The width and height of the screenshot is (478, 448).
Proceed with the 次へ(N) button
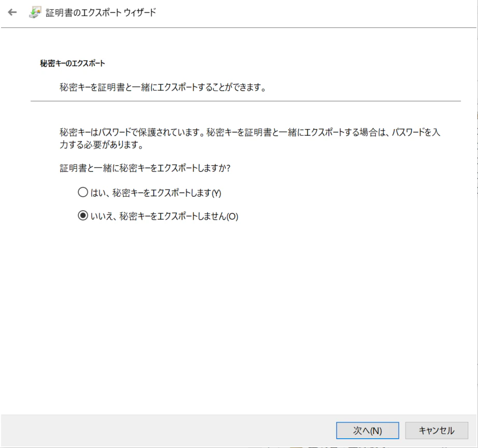367,430
